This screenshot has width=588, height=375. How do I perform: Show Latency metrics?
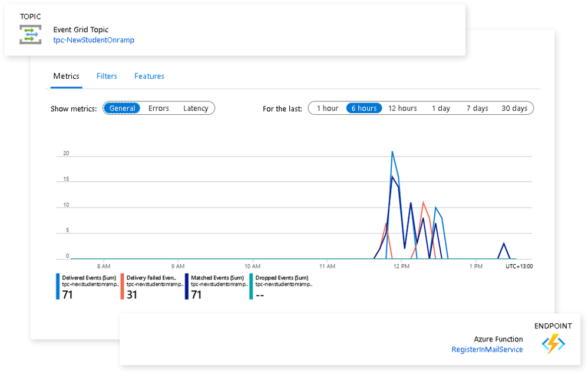(196, 108)
